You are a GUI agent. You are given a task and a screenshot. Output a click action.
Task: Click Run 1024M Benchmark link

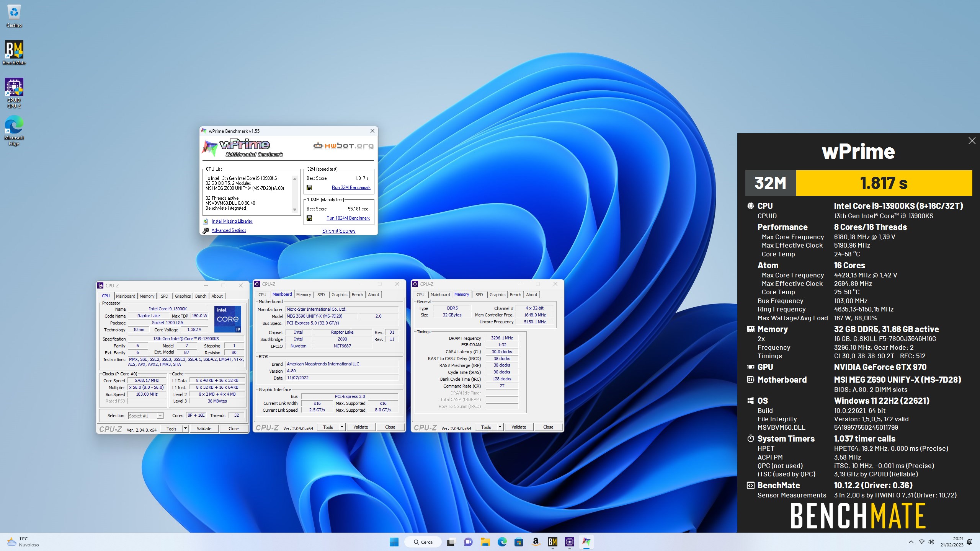(348, 218)
